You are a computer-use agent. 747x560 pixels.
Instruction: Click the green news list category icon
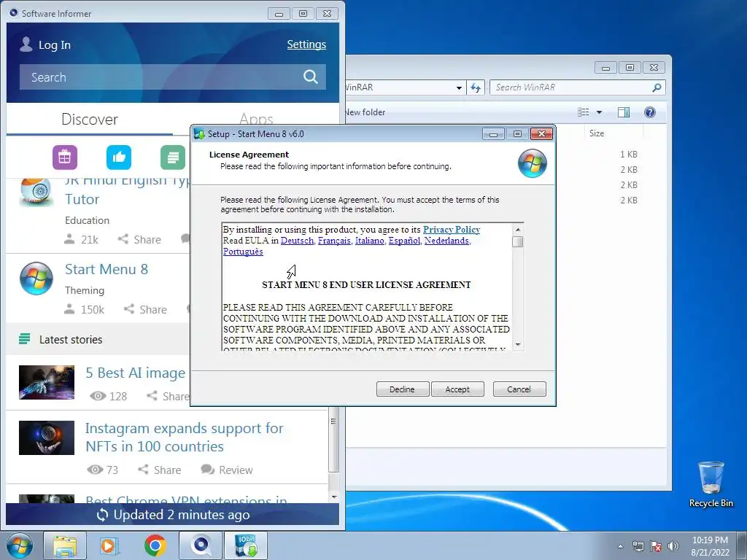pos(173,157)
